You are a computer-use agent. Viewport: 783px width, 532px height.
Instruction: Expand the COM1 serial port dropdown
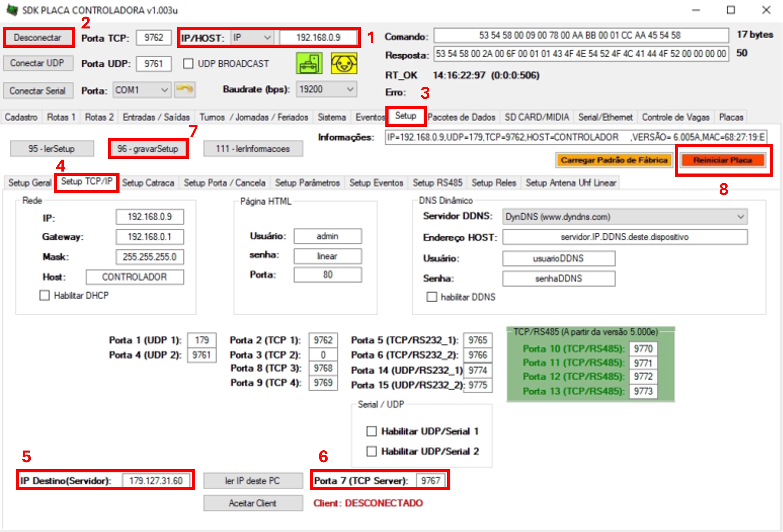coord(142,90)
